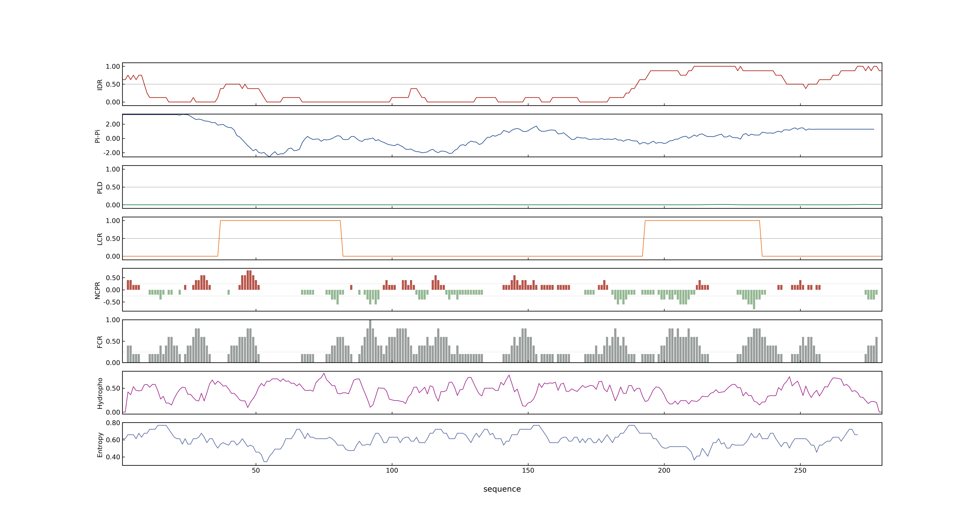980x523 pixels.
Task: Click the 1.00 tick of PLD panel
Action: 113,169
